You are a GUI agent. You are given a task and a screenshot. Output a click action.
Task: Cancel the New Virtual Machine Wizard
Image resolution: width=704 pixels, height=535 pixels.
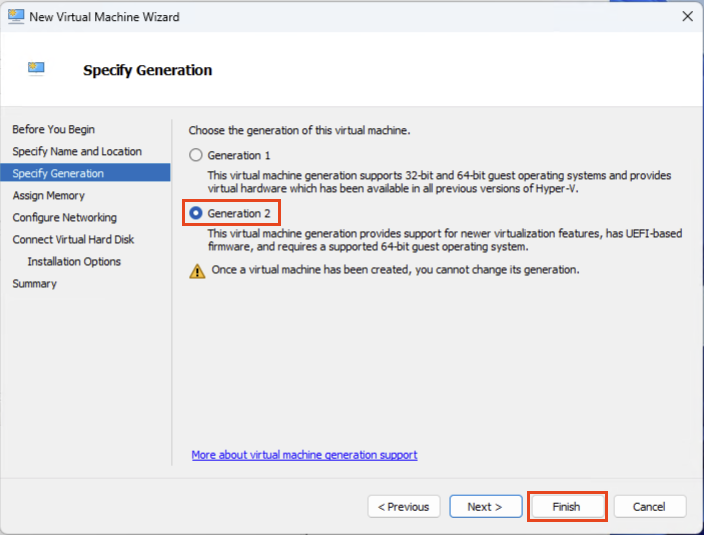pyautogui.click(x=650, y=507)
